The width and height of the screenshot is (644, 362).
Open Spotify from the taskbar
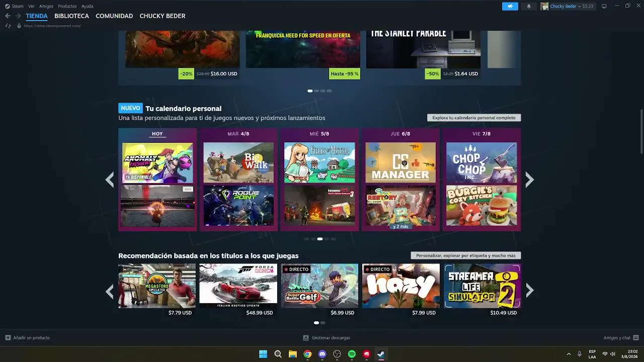coord(352,354)
